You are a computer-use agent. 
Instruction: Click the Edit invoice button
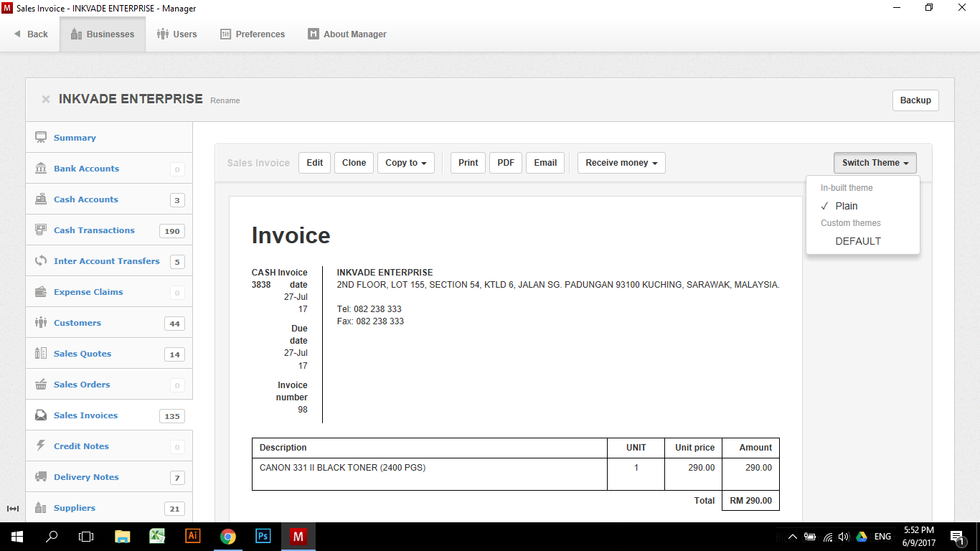[x=315, y=163]
